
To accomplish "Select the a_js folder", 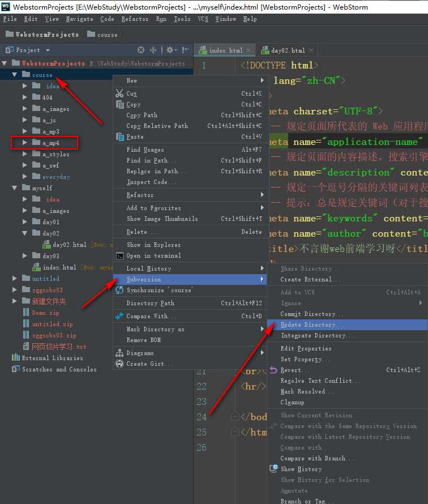I will pyautogui.click(x=49, y=120).
